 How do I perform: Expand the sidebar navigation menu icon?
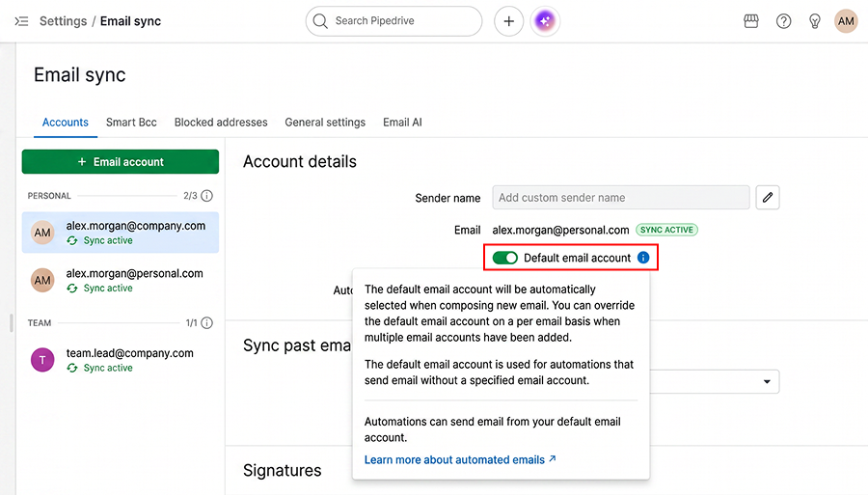click(21, 21)
